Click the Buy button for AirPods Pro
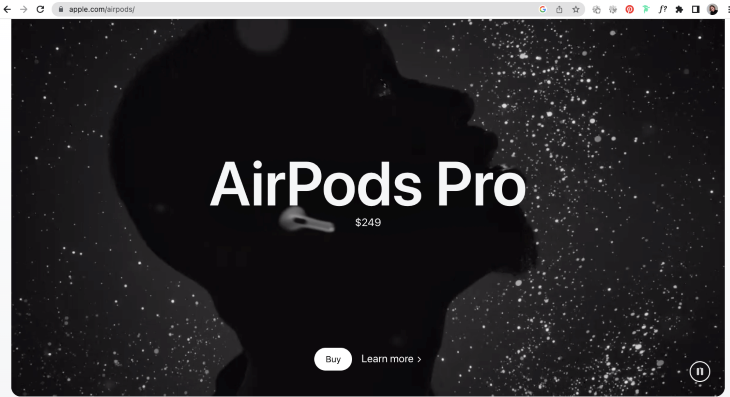 point(333,359)
